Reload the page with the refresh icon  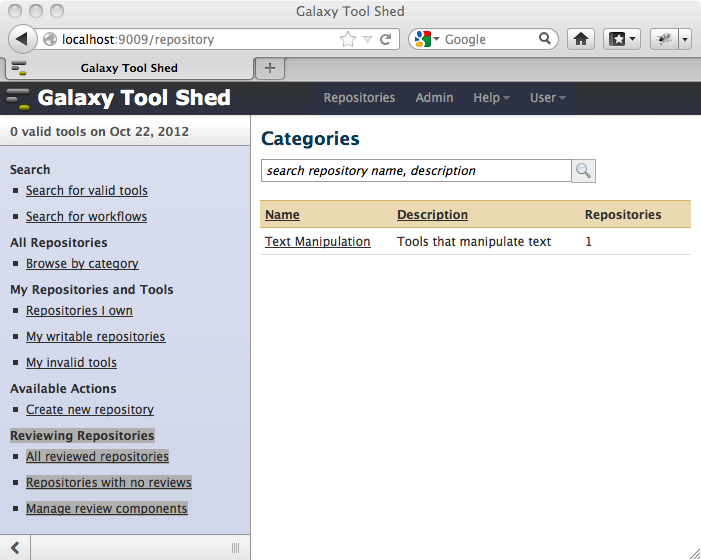click(385, 39)
